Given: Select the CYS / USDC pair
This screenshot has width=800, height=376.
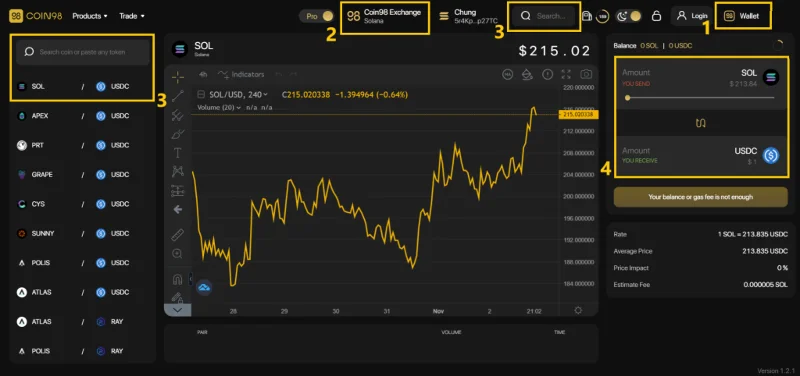Looking at the screenshot, I should click(x=82, y=204).
